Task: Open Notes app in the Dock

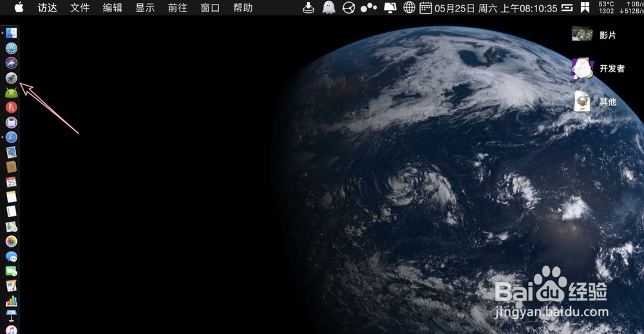Action: (11, 197)
